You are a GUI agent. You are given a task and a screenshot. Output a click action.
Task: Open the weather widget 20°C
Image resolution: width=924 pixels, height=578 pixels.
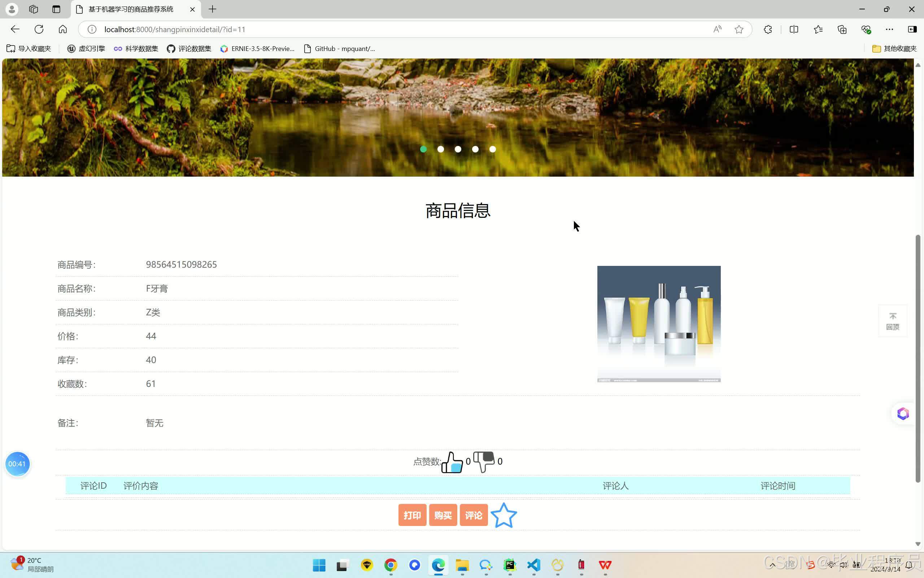pyautogui.click(x=32, y=565)
